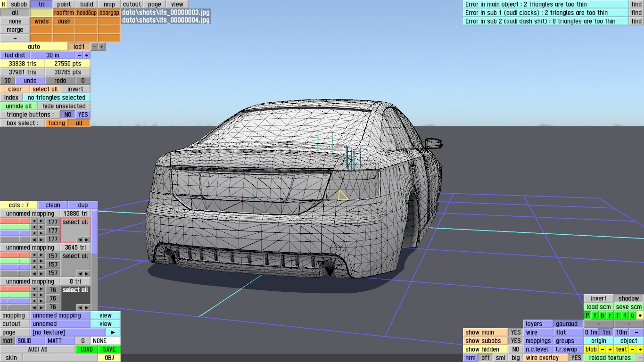Adjust green slider of 3645 tri mapping
644x362 pixels.
tap(15, 261)
